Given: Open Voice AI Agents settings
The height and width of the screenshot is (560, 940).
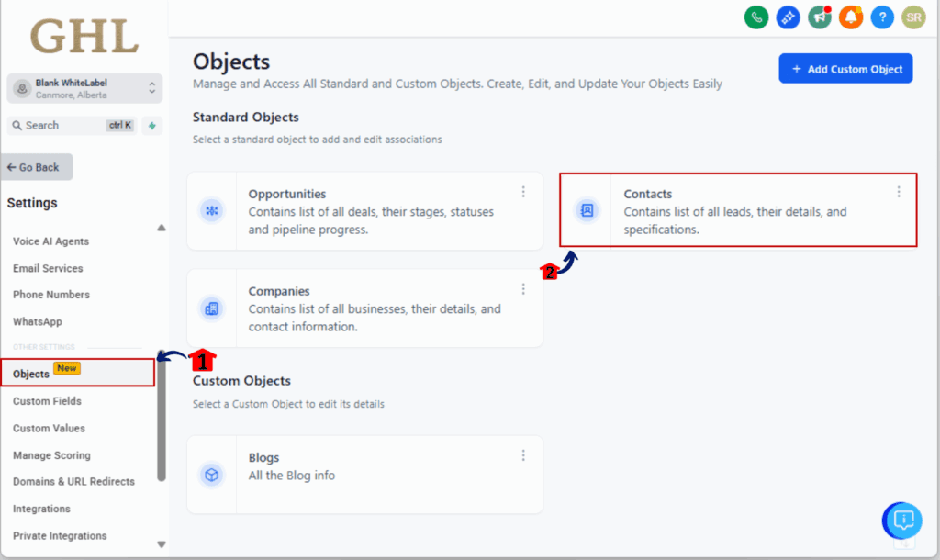Looking at the screenshot, I should coord(50,241).
